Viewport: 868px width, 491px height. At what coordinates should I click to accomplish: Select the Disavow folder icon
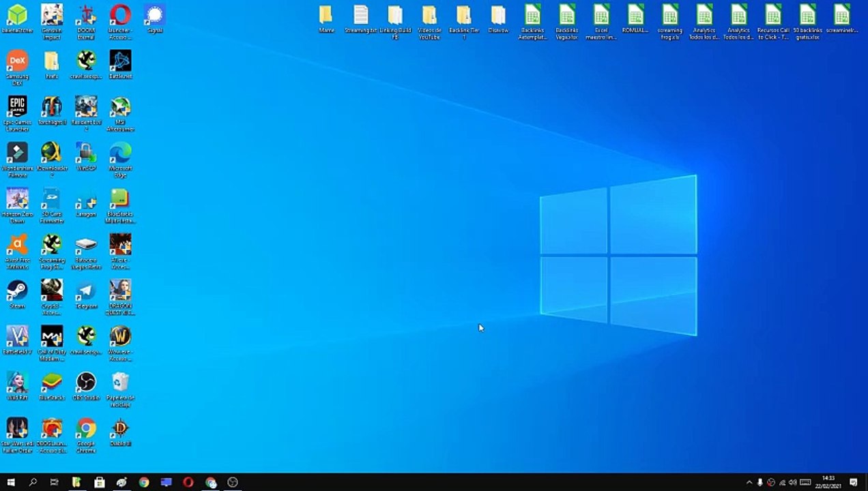[498, 18]
